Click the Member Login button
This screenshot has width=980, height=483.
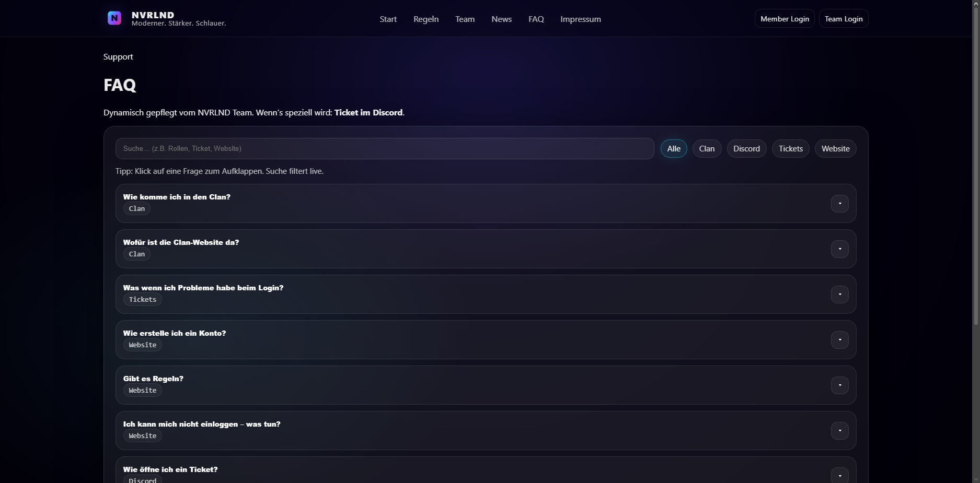point(785,19)
